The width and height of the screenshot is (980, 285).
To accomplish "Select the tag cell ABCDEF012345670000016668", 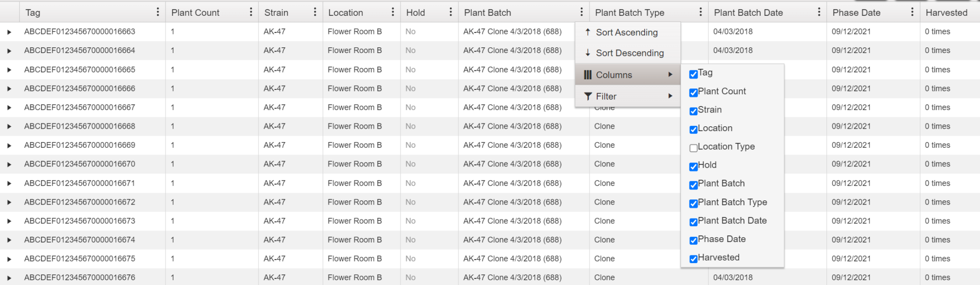I will point(80,126).
